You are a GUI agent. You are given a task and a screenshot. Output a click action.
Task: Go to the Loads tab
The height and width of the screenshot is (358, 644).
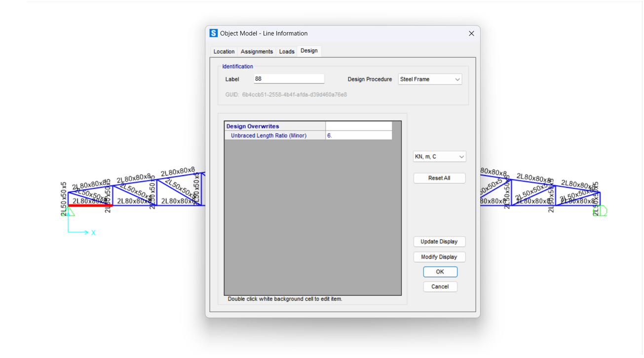(x=287, y=52)
